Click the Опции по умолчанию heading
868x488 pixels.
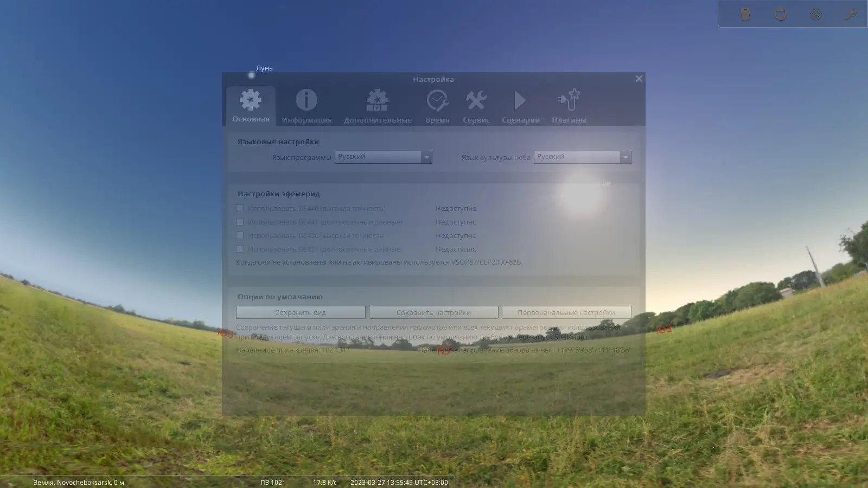pos(280,297)
